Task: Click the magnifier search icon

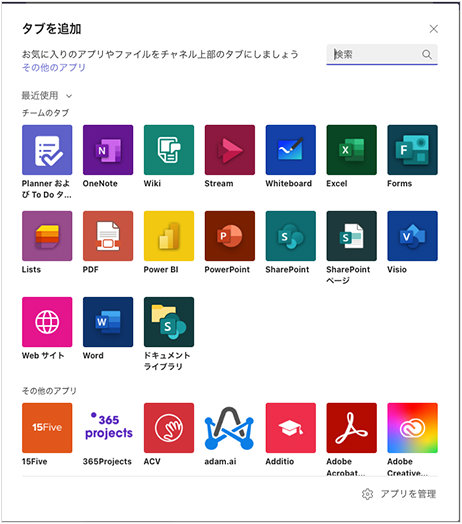Action: (x=427, y=54)
